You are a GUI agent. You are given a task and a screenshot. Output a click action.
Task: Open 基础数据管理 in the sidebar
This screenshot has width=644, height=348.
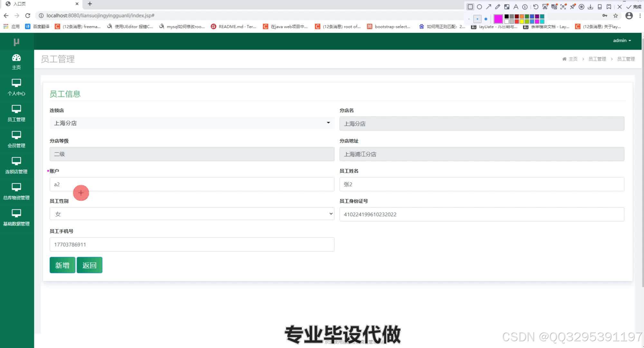pyautogui.click(x=16, y=218)
